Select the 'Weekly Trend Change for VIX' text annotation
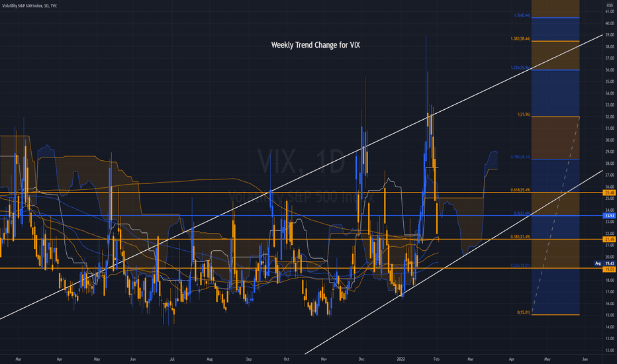 coord(316,45)
